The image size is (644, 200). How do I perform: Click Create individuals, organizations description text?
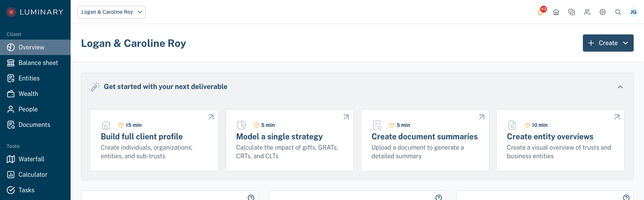click(146, 152)
